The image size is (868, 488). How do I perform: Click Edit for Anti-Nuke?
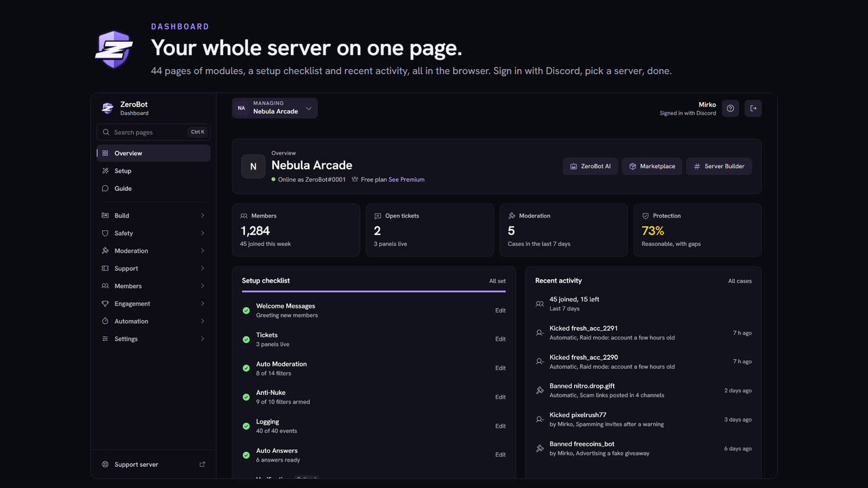pos(500,397)
